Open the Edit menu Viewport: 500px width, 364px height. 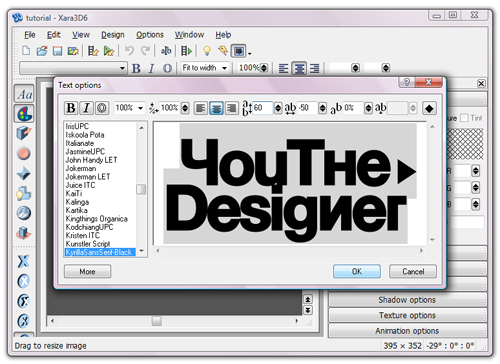[53, 35]
